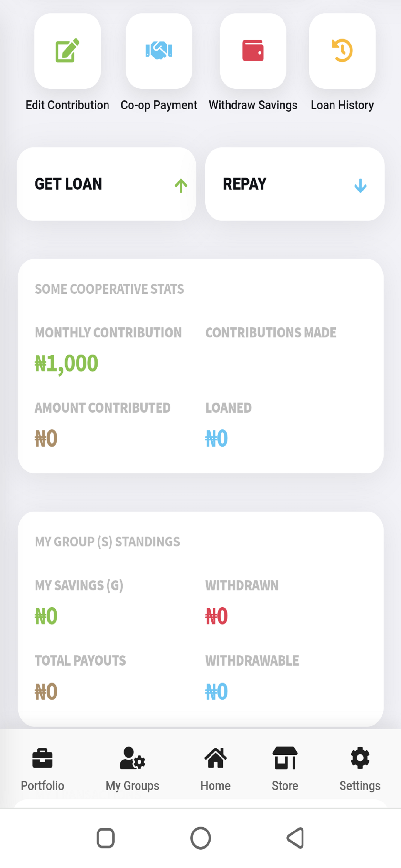Image resolution: width=401 pixels, height=868 pixels.
Task: Tap the green Edit Contribution pencil icon
Action: (x=67, y=51)
